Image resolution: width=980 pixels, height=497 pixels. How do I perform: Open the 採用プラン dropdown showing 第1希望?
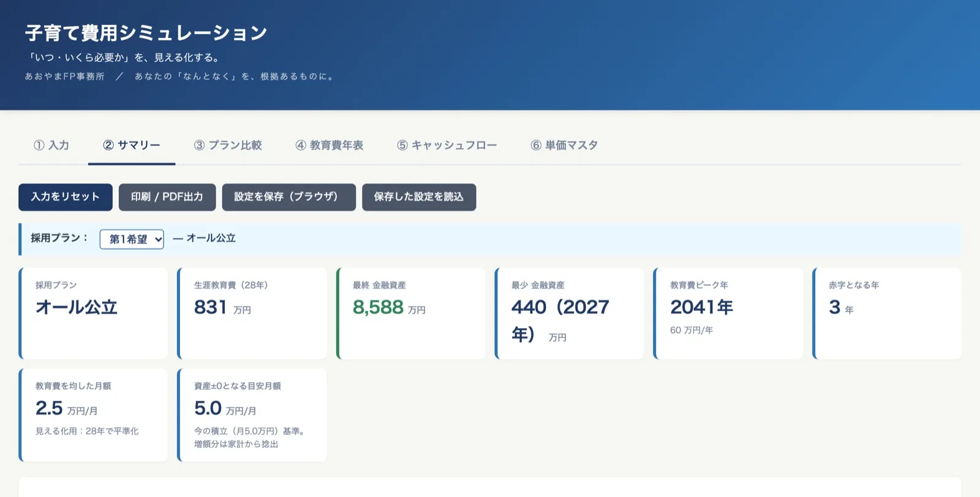click(x=132, y=239)
